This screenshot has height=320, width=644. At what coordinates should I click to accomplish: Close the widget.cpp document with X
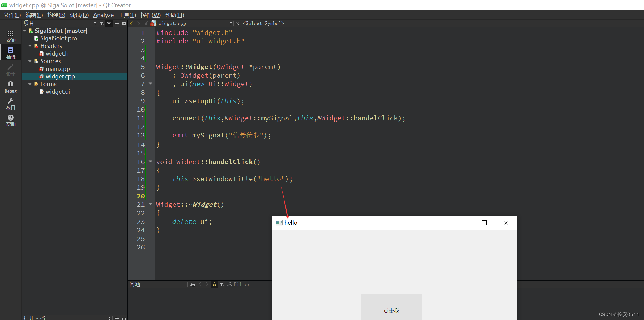point(237,23)
